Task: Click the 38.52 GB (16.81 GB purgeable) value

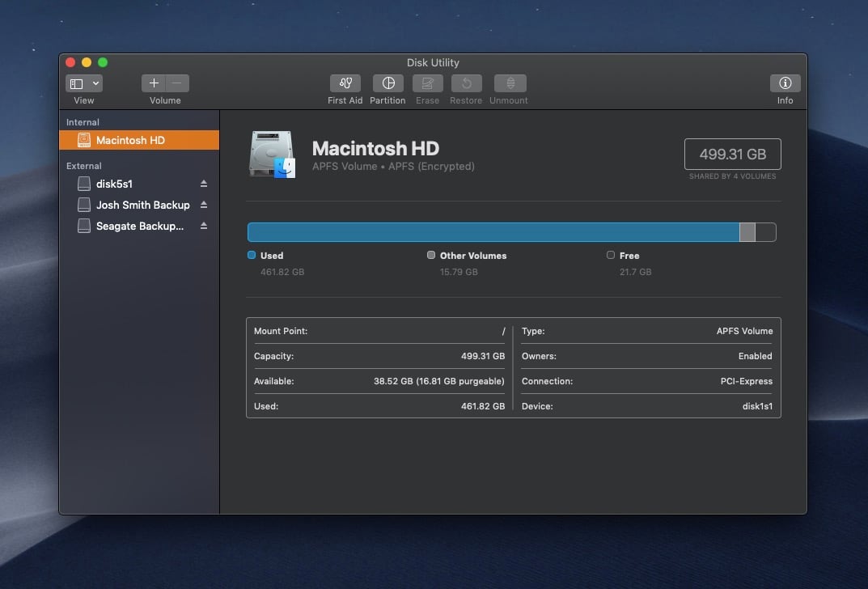Action: tap(439, 381)
